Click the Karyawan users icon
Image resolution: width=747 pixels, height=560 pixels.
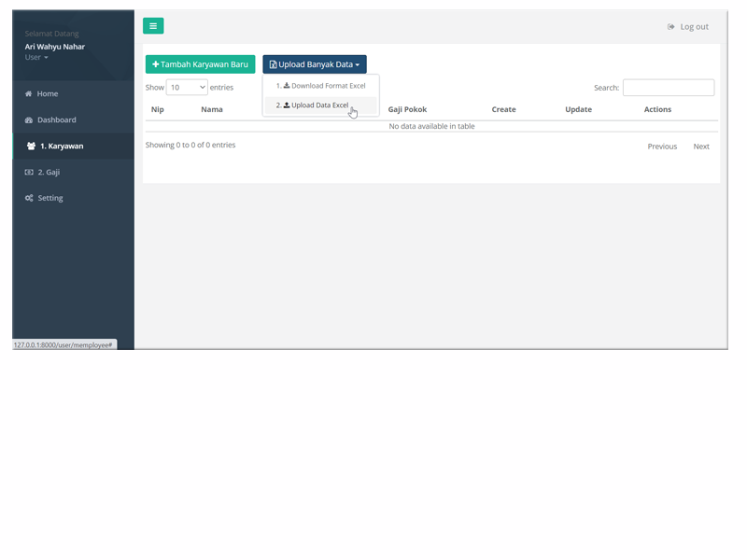pos(31,147)
